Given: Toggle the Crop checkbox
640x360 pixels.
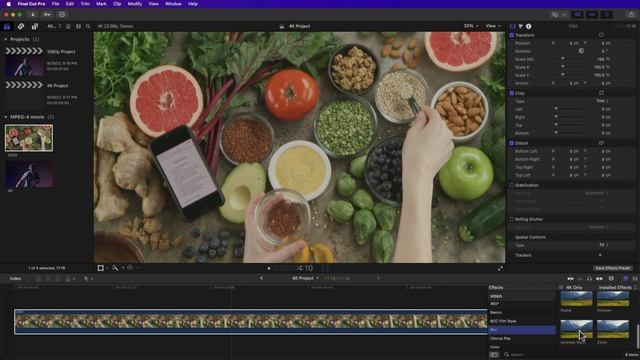Looking at the screenshot, I should (511, 93).
